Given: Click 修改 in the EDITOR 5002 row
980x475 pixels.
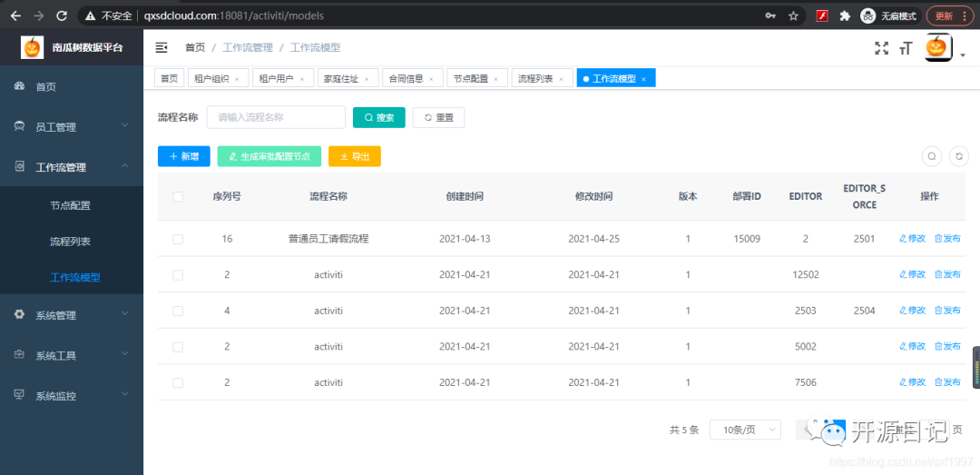Looking at the screenshot, I should point(912,346).
